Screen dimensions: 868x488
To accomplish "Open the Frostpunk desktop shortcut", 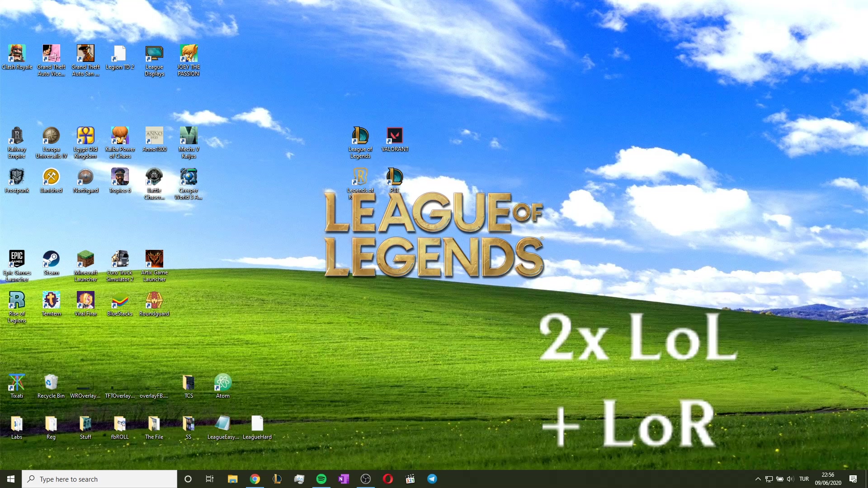I will point(17,180).
